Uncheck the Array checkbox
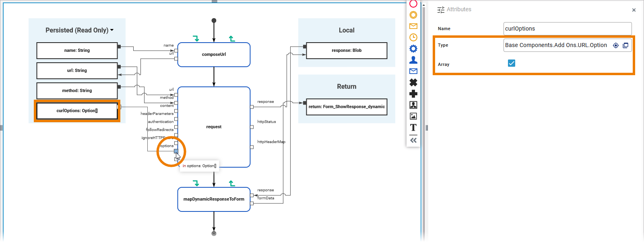 512,63
